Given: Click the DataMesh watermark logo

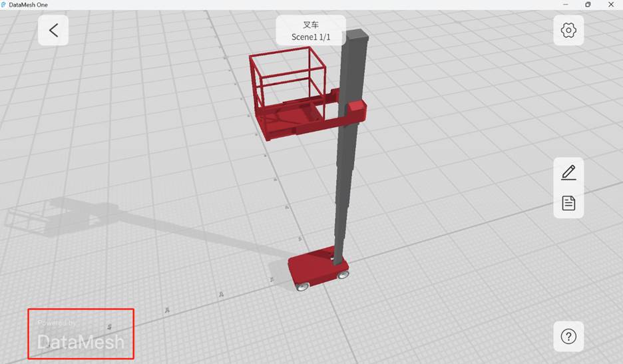Looking at the screenshot, I should (x=81, y=343).
